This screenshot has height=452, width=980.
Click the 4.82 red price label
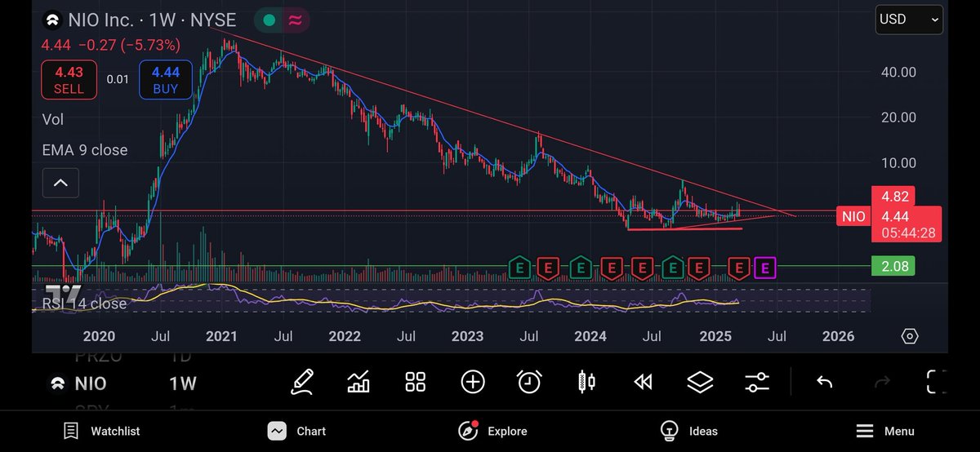point(895,197)
